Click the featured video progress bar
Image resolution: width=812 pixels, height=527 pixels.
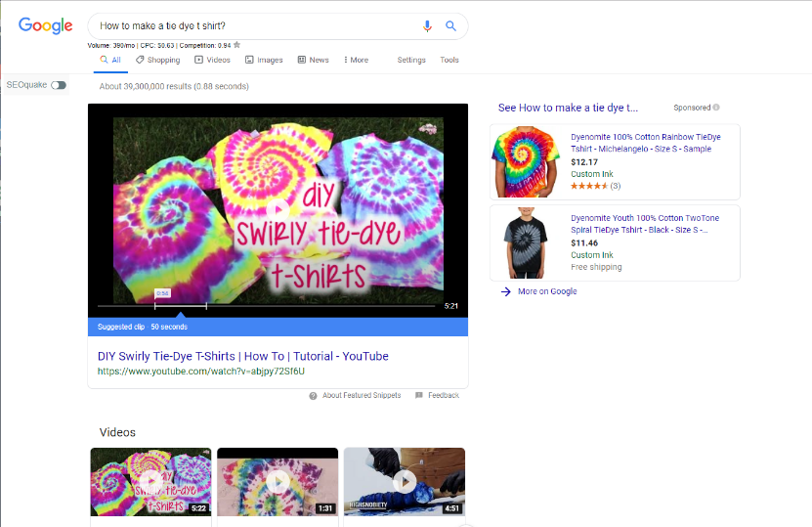coord(266,306)
